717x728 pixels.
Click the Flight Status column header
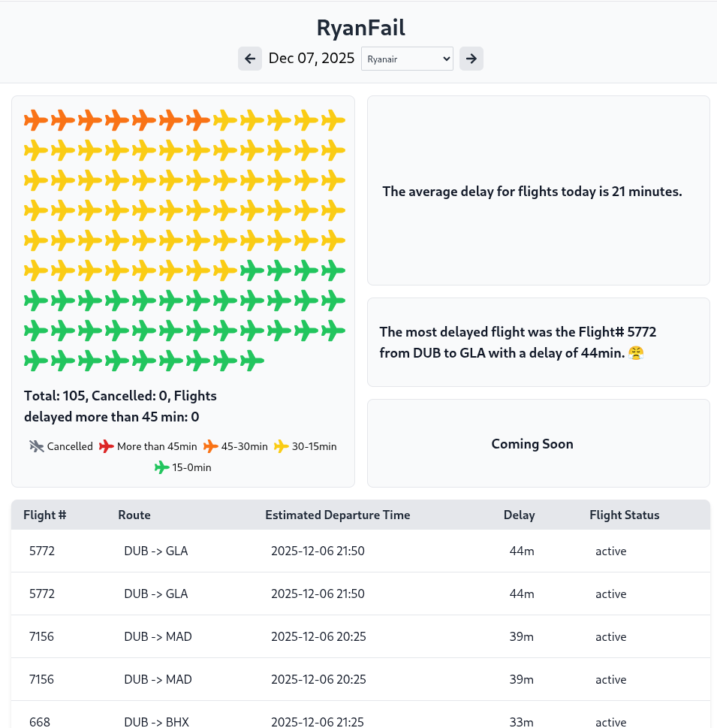tap(625, 515)
